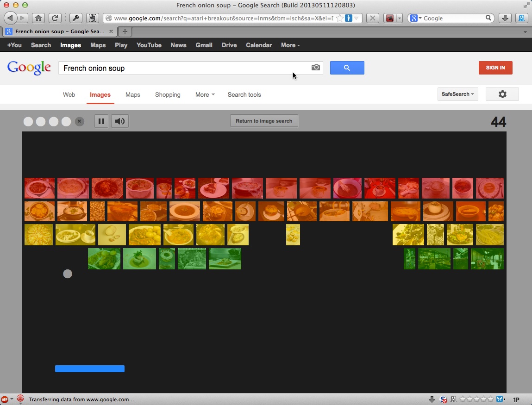Reload the page with the refresh button
Screen dimensions: 532x405
tap(55, 18)
